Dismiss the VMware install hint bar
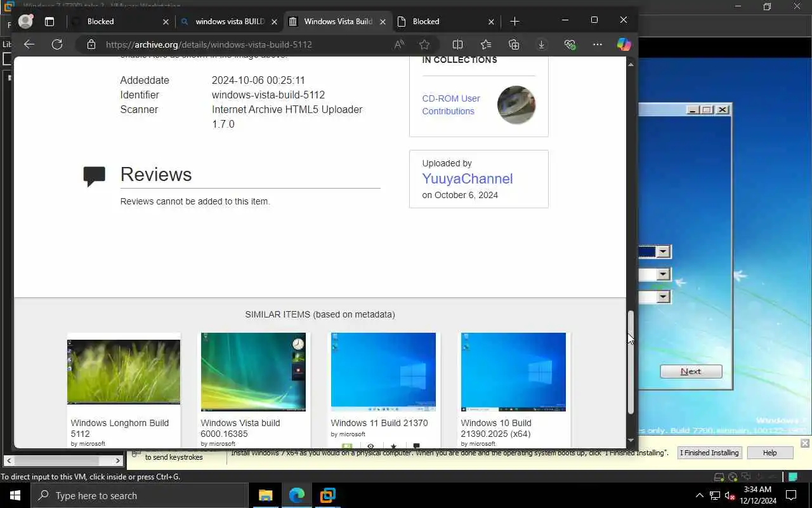Image resolution: width=812 pixels, height=508 pixels. (x=804, y=443)
